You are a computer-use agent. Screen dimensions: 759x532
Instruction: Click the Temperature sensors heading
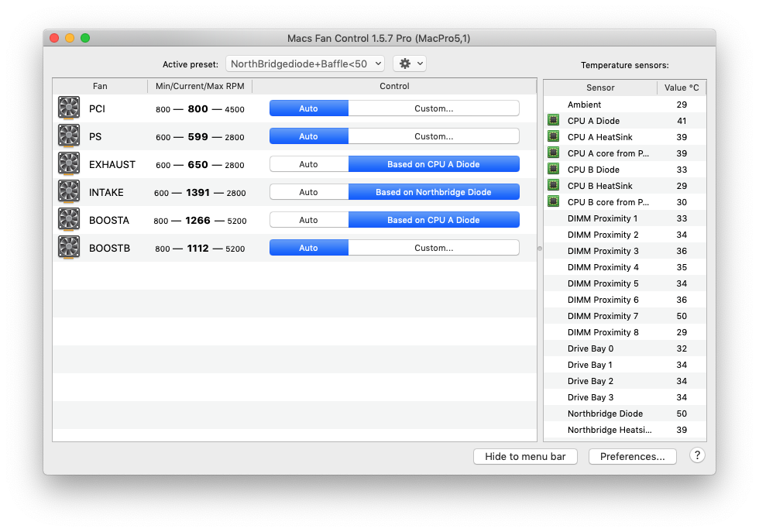pos(624,65)
